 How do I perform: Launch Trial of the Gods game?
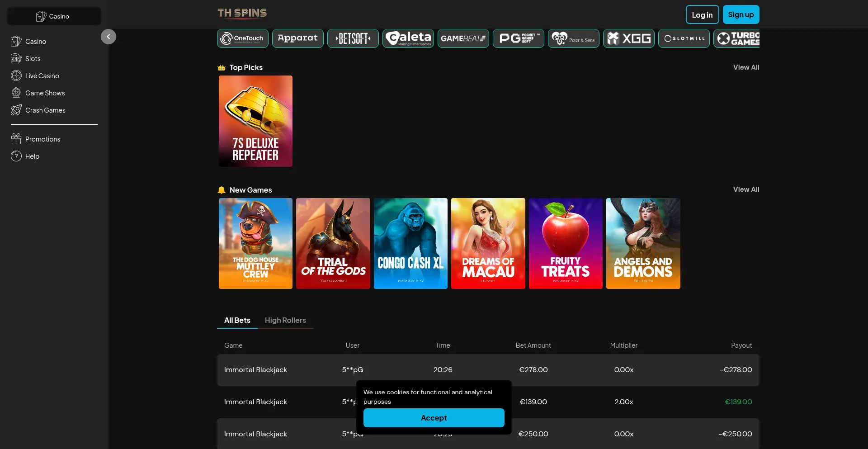pyautogui.click(x=333, y=243)
